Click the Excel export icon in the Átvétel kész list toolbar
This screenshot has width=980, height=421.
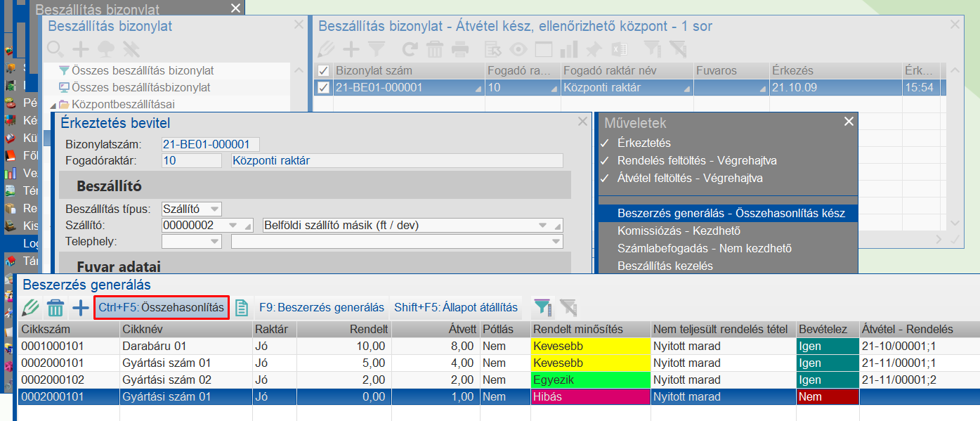[x=619, y=49]
